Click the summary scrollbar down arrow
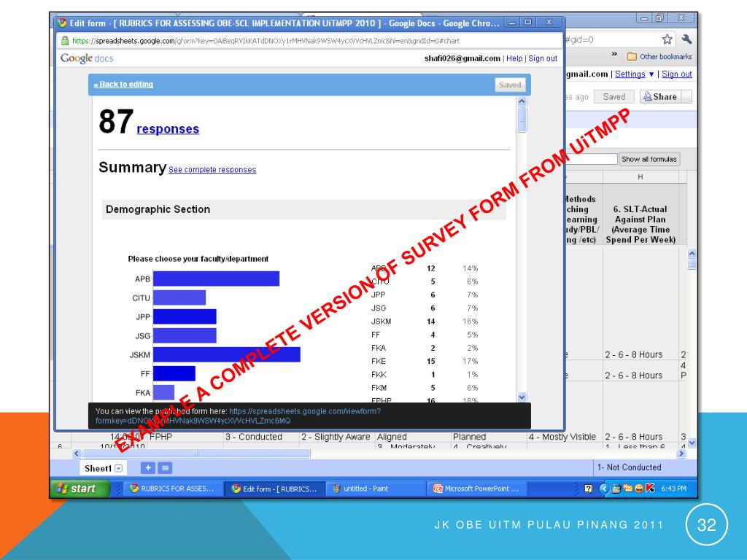 [x=522, y=397]
